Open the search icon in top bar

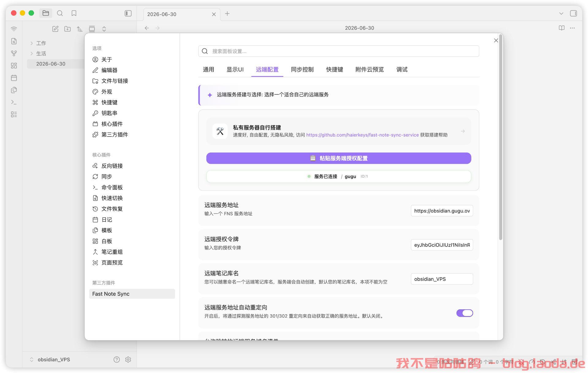click(60, 13)
